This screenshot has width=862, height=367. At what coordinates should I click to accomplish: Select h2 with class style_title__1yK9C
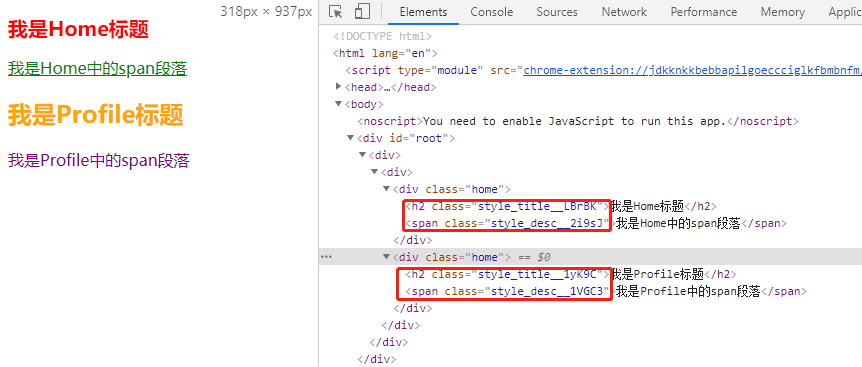(570, 274)
